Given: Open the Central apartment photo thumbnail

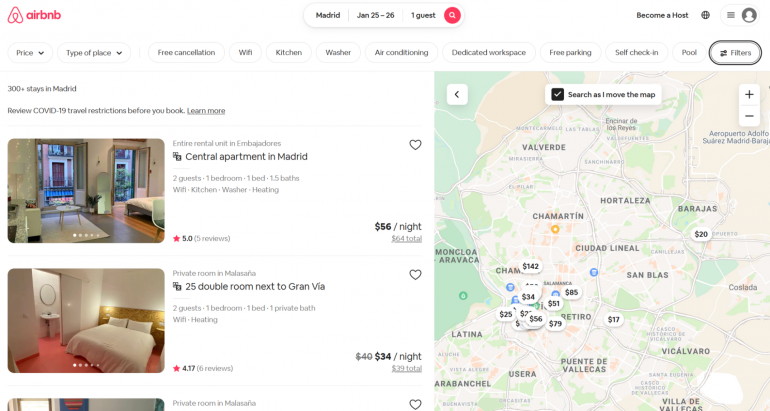Looking at the screenshot, I should tap(86, 190).
